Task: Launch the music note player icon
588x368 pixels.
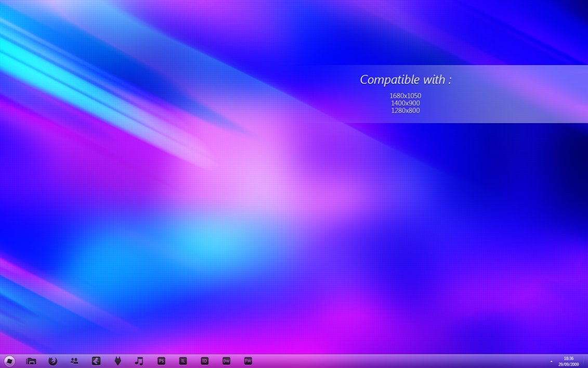Action: pyautogui.click(x=139, y=361)
